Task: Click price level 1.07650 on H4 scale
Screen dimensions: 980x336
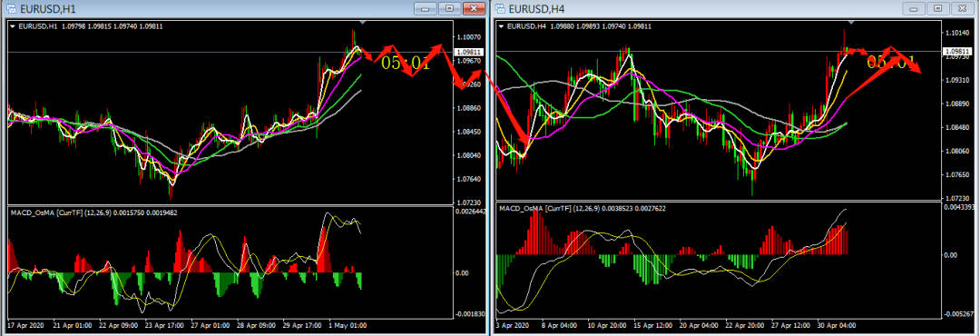Action: click(x=957, y=175)
